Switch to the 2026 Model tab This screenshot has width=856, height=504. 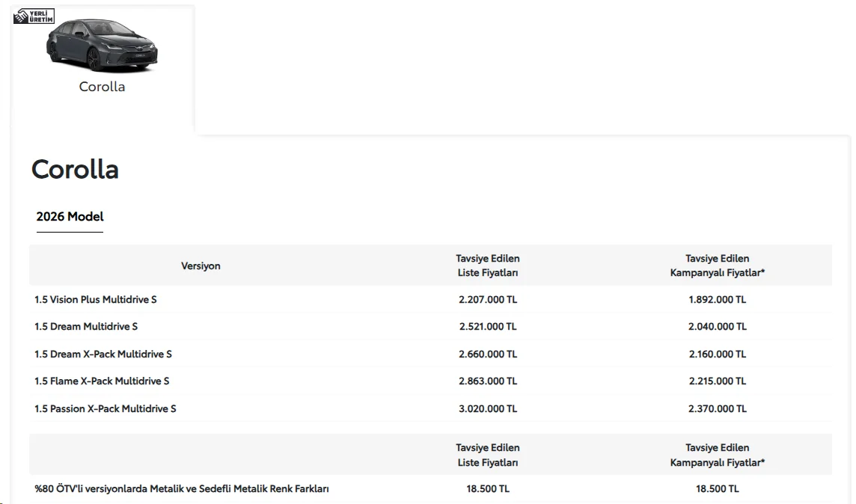coord(70,217)
